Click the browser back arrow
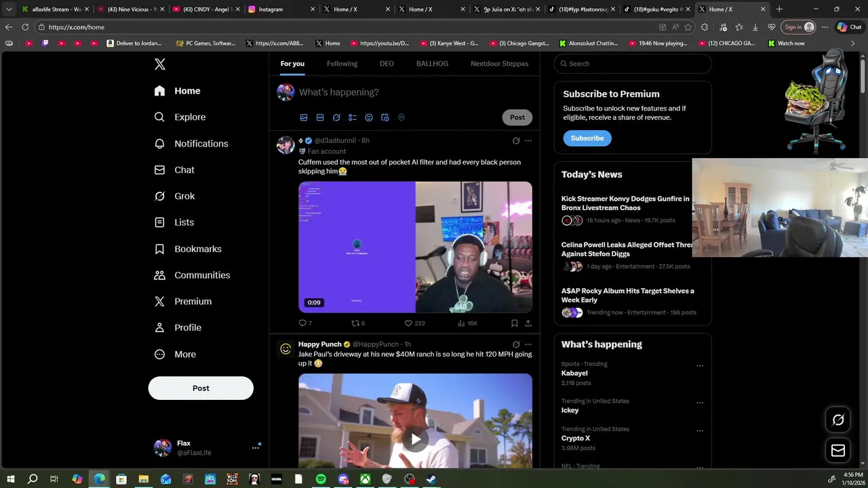 click(9, 27)
